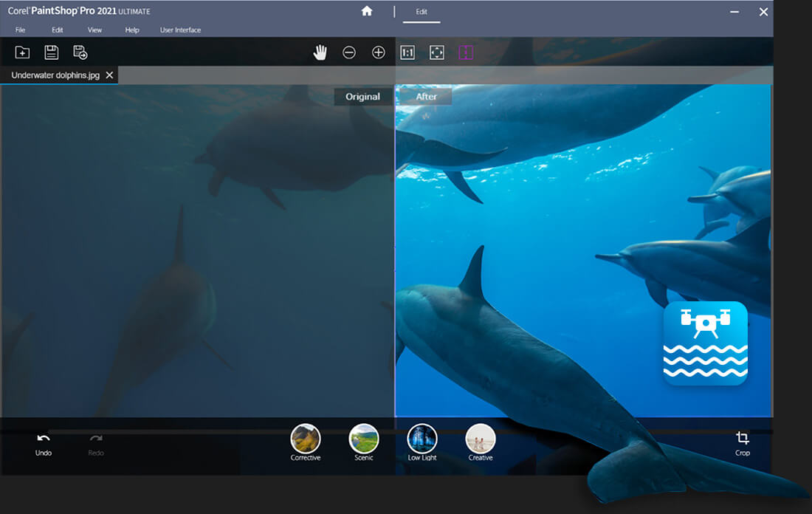The width and height of the screenshot is (812, 514).
Task: Open the View menu
Action: (x=94, y=30)
